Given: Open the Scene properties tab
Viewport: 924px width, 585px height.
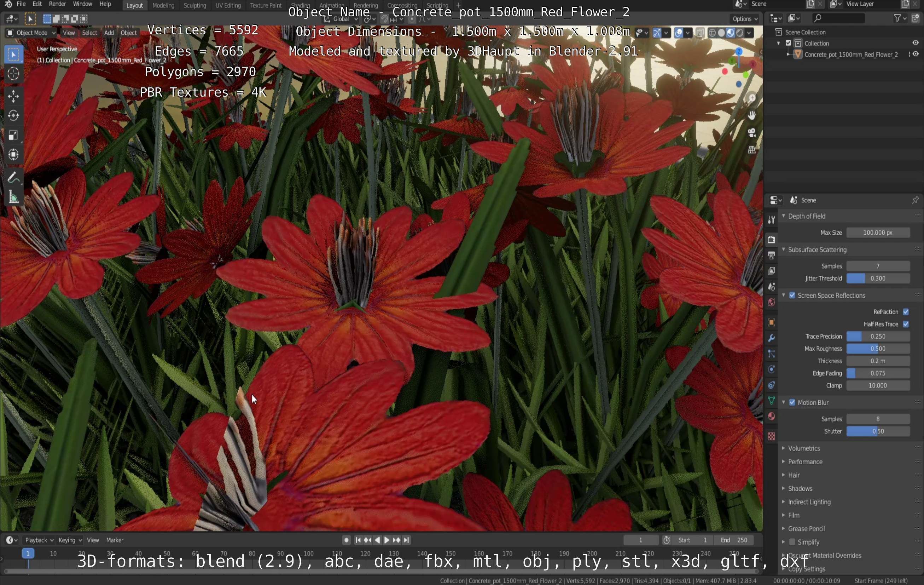Looking at the screenshot, I should [771, 287].
